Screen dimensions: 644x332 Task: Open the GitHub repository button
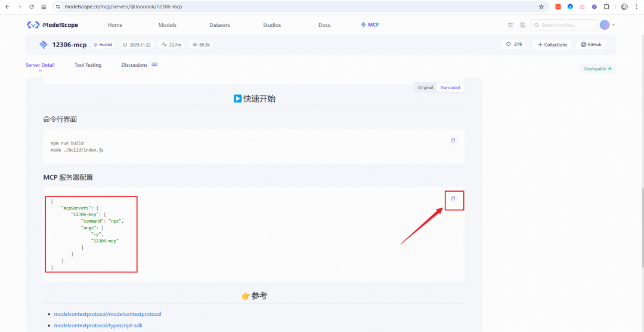591,44
